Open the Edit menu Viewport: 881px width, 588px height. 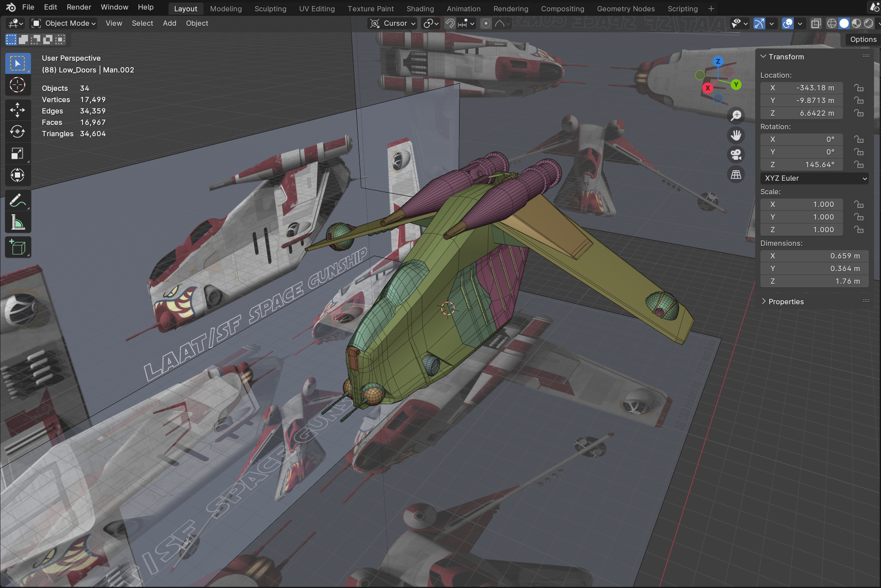(x=50, y=7)
